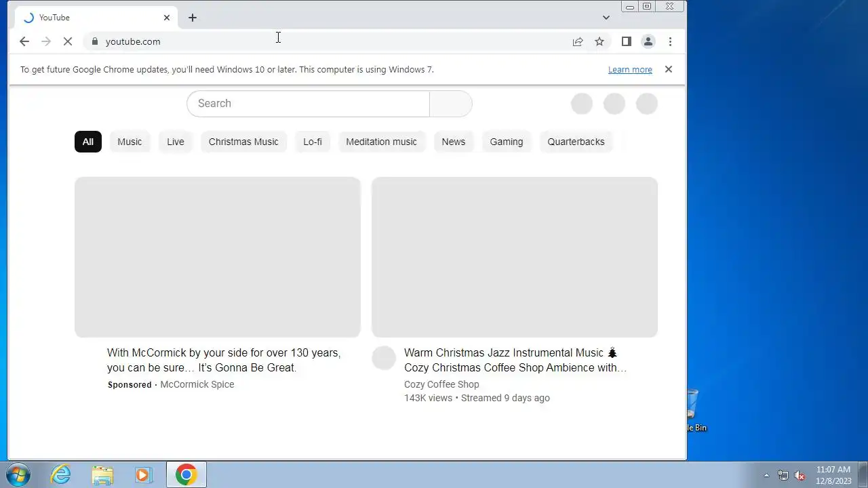Click 143K views streamed 9 days ago text
868x488 pixels.
[477, 398]
